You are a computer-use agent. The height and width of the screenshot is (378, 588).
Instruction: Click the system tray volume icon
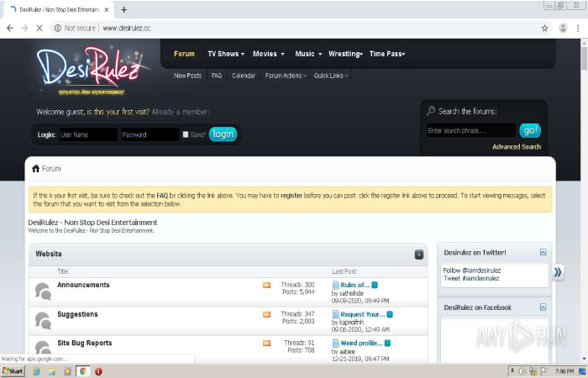coord(522,371)
